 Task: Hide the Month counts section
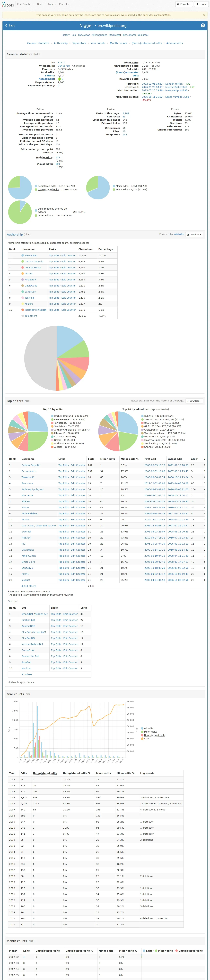pyautogui.click(x=31, y=941)
